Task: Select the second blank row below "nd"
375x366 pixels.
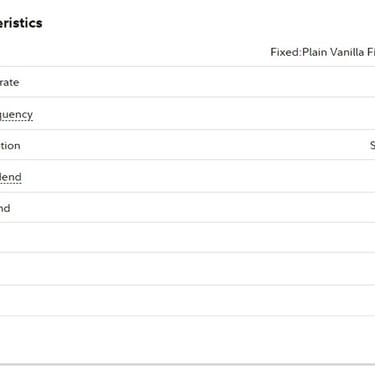Action: [187, 269]
